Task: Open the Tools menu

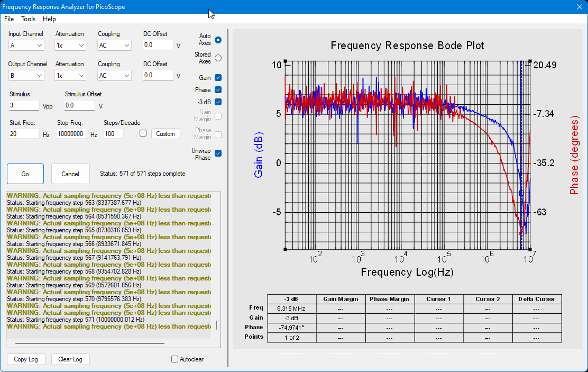Action: pyautogui.click(x=28, y=19)
